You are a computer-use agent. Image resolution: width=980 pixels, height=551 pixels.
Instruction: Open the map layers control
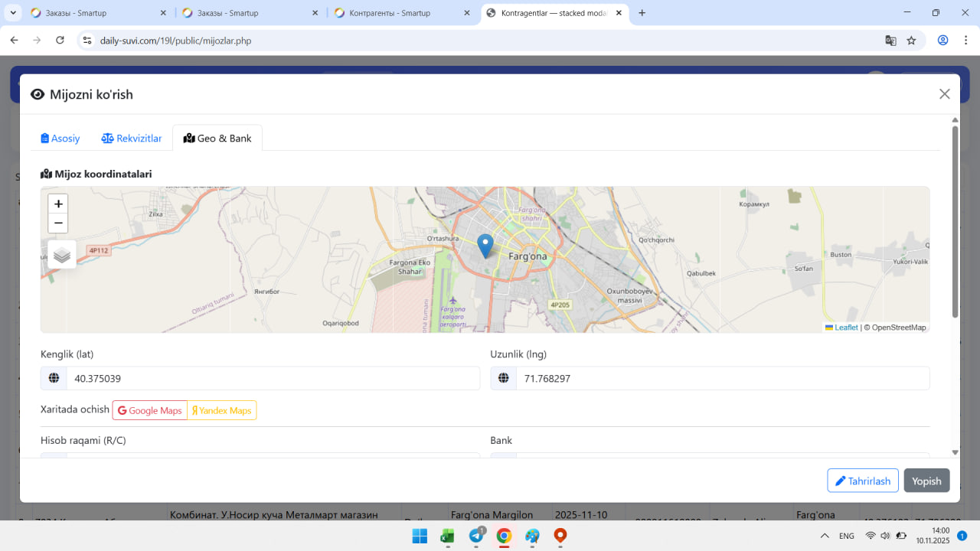[x=62, y=255]
